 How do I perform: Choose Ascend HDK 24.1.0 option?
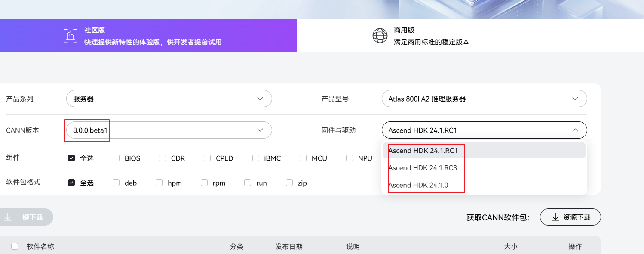click(x=418, y=185)
